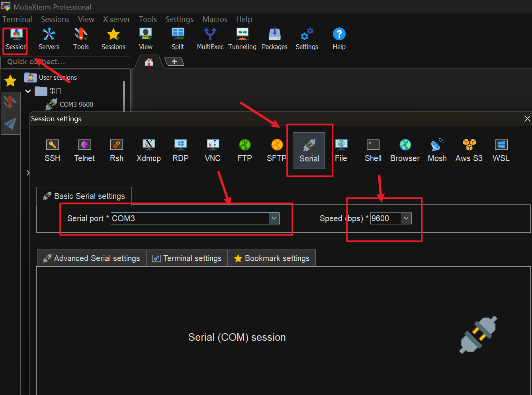Open the X server menu
Screen dimensions: 532x395
tap(116, 19)
